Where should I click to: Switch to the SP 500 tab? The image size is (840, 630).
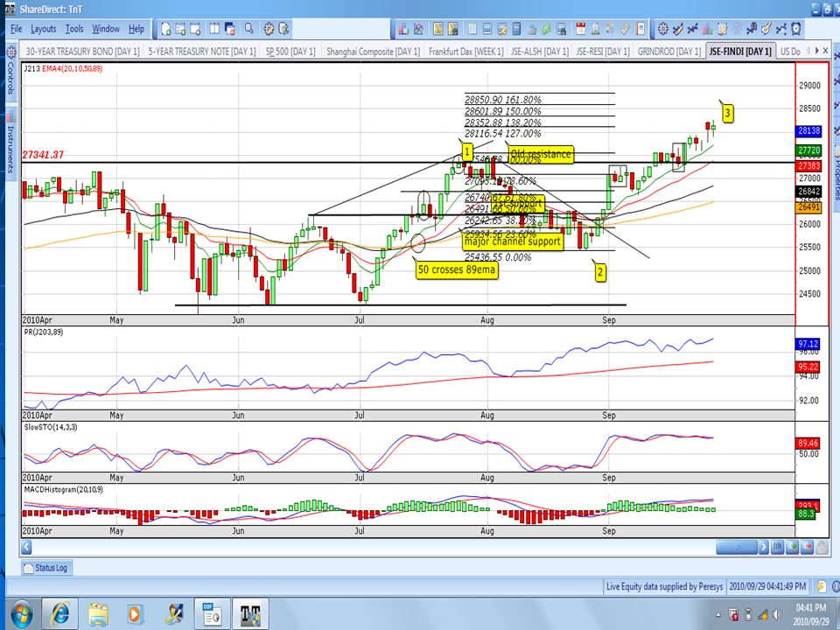point(290,52)
